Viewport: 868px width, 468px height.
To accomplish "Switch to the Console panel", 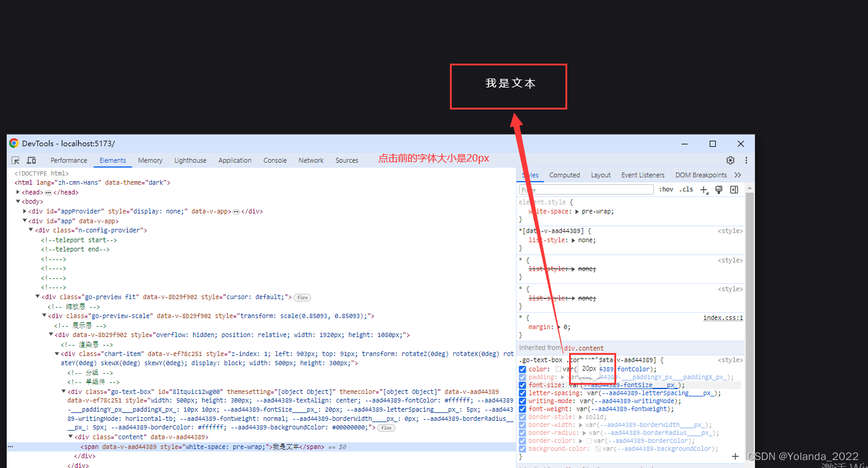I will coord(274,160).
